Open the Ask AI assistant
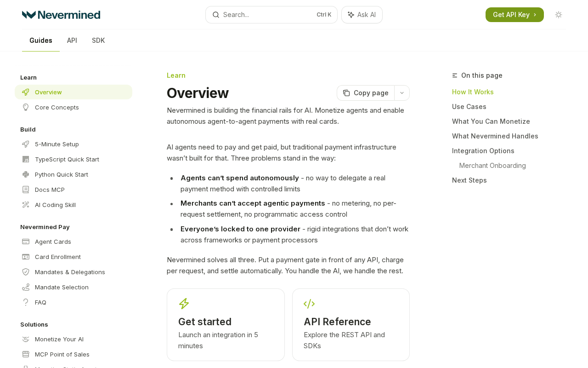The width and height of the screenshot is (588, 368). [362, 15]
